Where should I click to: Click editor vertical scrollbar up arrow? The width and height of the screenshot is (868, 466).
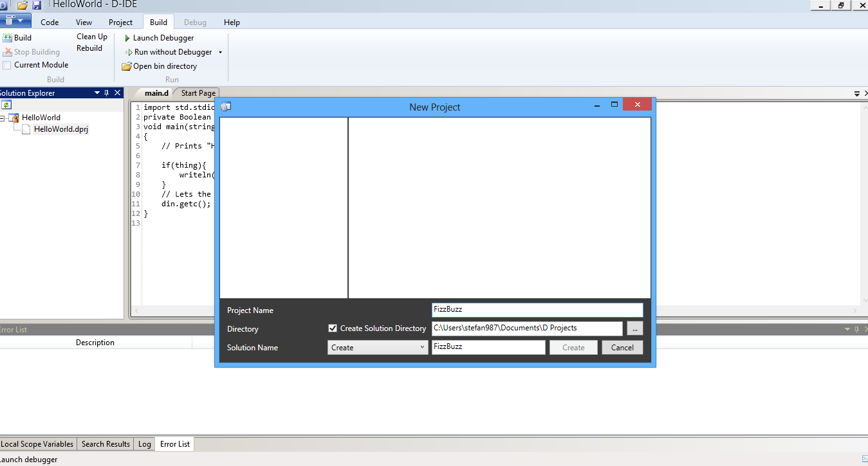click(x=864, y=107)
